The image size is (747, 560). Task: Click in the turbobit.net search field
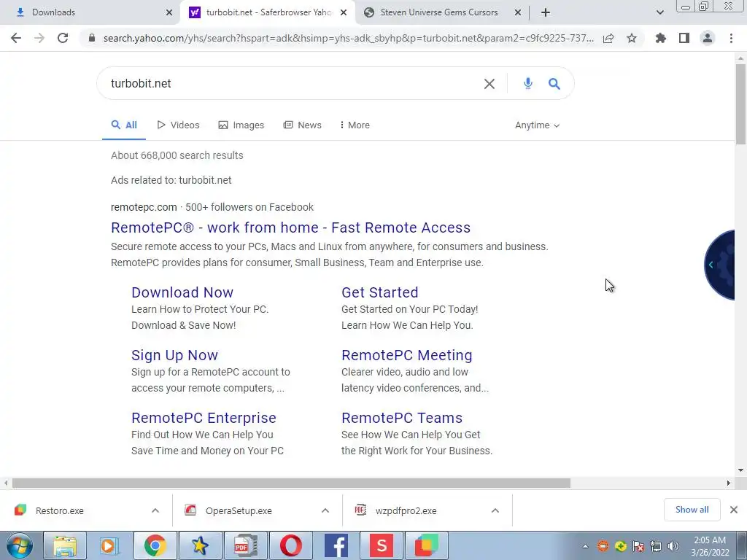[x=290, y=83]
